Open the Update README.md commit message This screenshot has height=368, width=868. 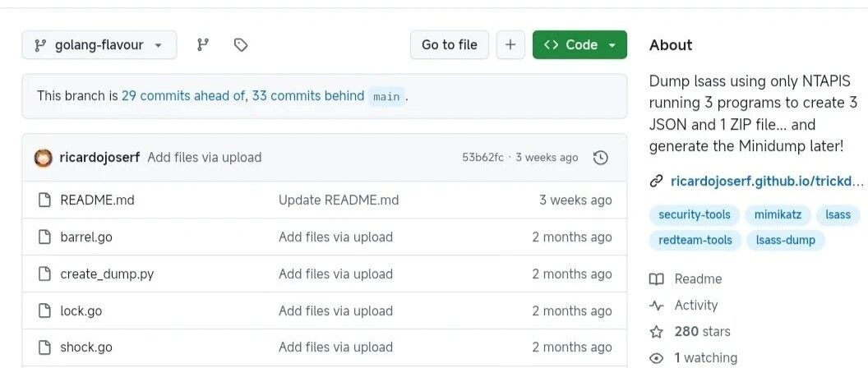(x=339, y=200)
